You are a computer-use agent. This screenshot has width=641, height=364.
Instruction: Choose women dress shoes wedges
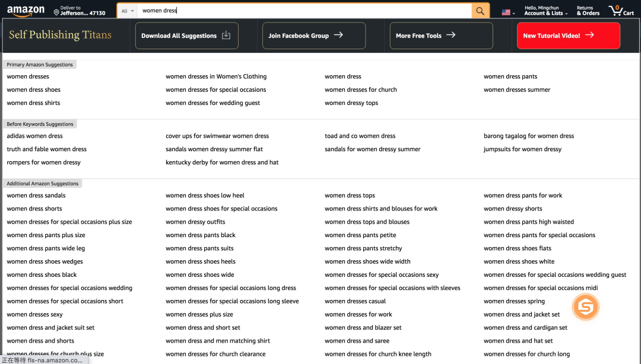45,262
